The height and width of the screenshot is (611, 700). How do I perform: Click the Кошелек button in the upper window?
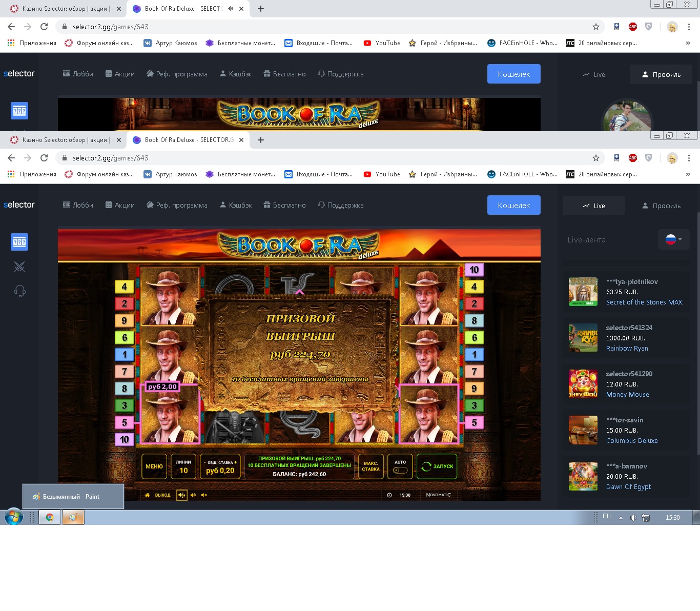point(514,74)
